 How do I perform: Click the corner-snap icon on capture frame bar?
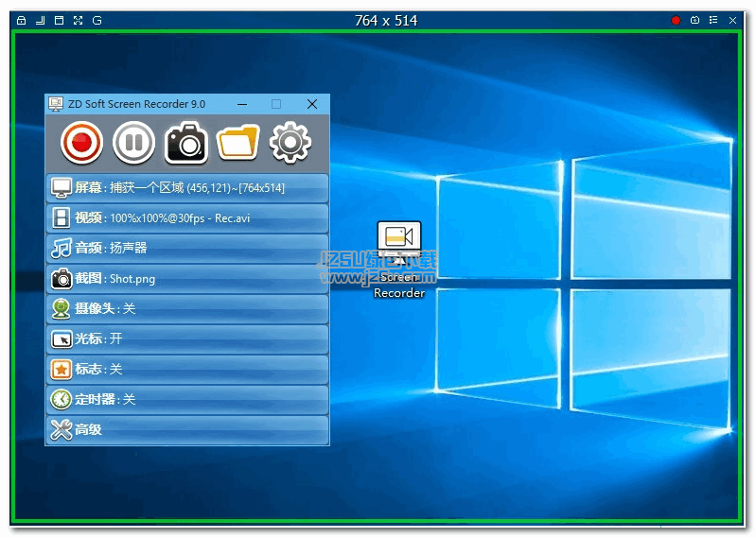(x=41, y=20)
